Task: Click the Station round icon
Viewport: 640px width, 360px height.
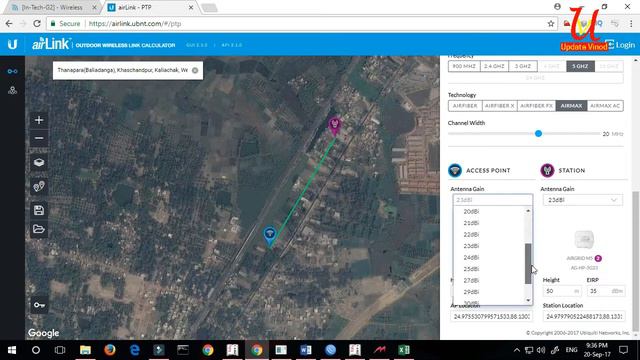Action: point(547,170)
